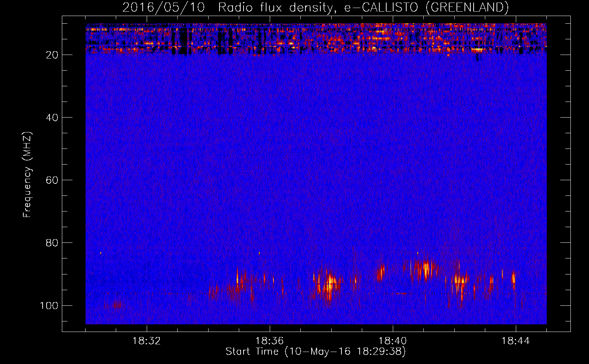Click the 18:32 time tick label

tap(147, 341)
